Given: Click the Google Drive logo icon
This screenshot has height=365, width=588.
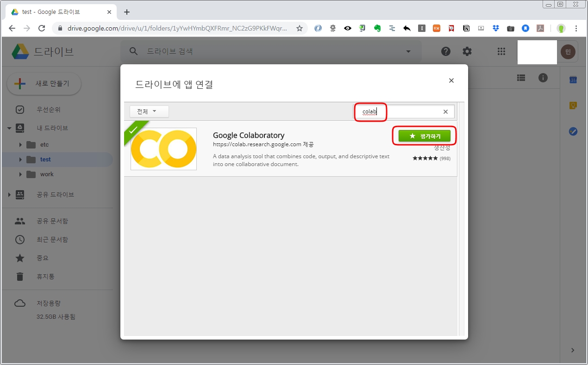Looking at the screenshot, I should 20,51.
